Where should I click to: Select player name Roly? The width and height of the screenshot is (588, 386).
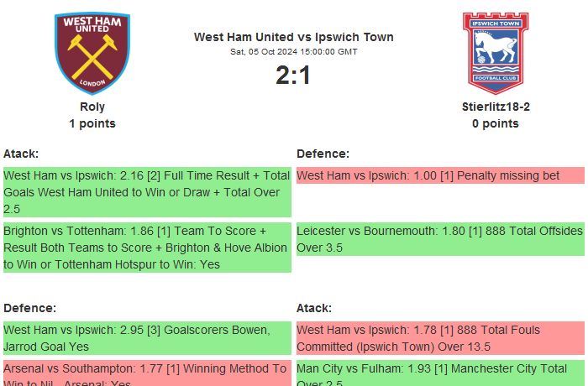click(x=92, y=107)
